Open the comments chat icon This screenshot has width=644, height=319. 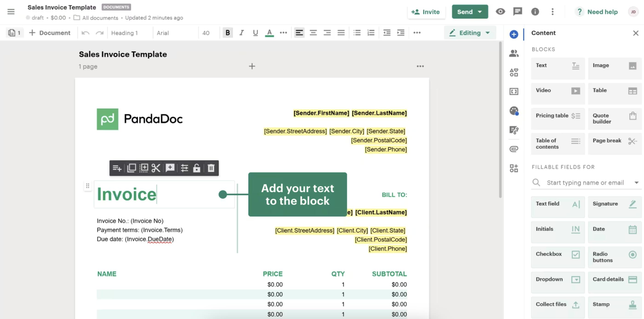click(518, 11)
